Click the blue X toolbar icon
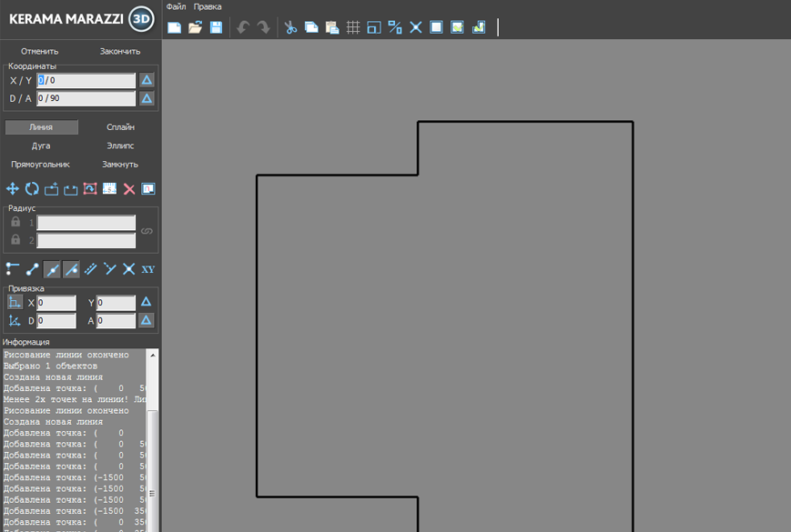 click(x=416, y=27)
